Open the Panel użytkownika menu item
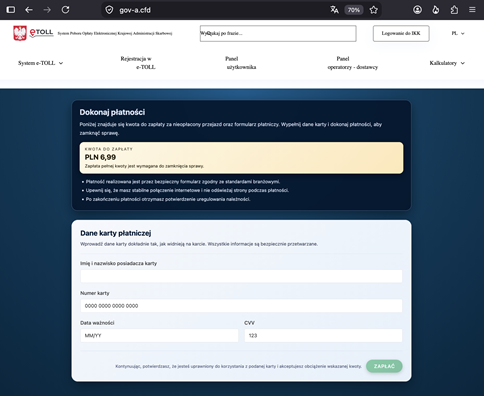 point(241,63)
